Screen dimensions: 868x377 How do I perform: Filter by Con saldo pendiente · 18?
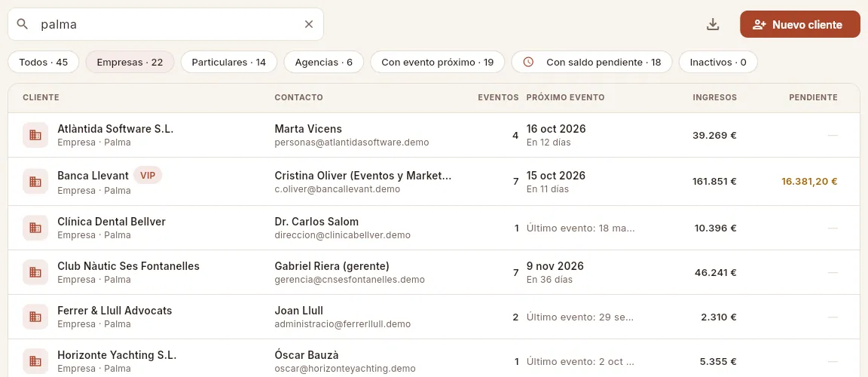[591, 62]
